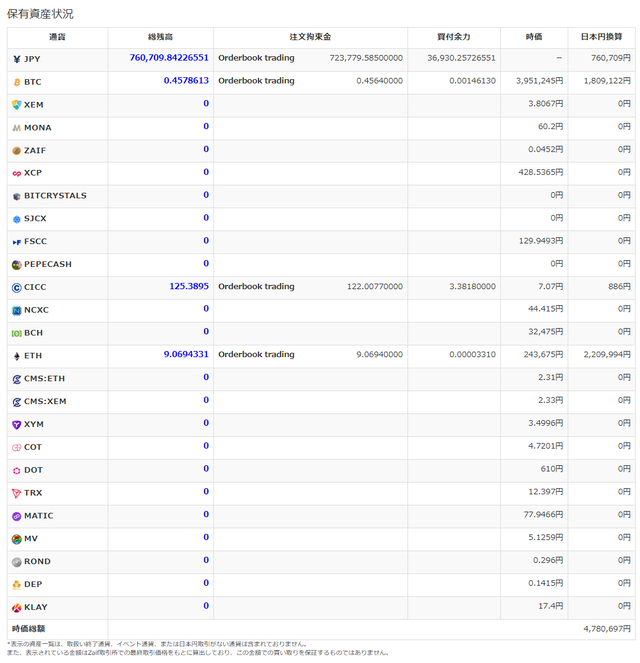Select BTC market price 3,951,245円
This screenshot has height=663, width=640.
click(539, 81)
